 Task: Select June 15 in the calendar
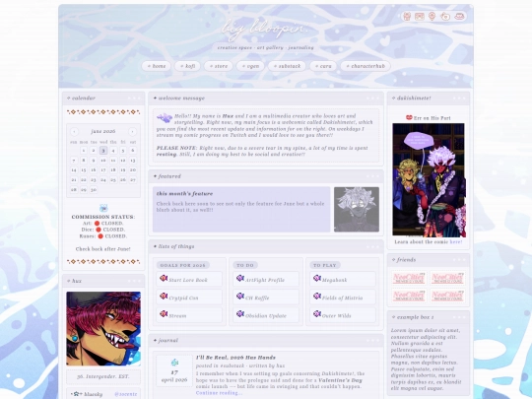[x=84, y=170]
